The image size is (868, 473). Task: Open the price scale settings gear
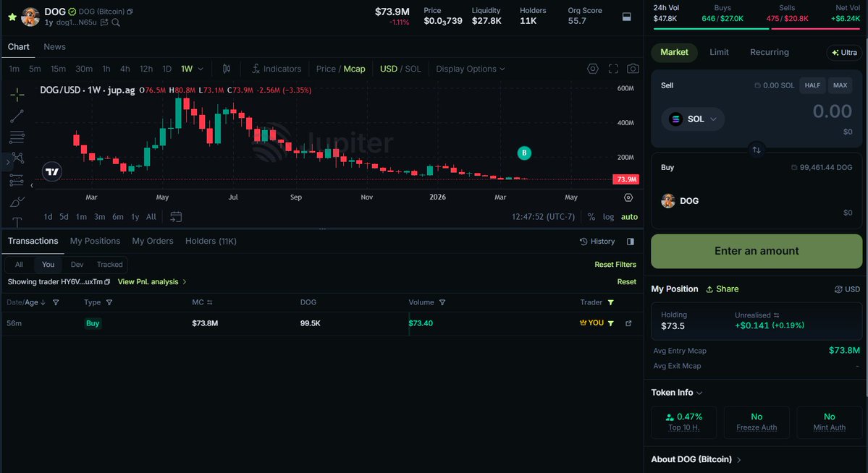coord(628,197)
